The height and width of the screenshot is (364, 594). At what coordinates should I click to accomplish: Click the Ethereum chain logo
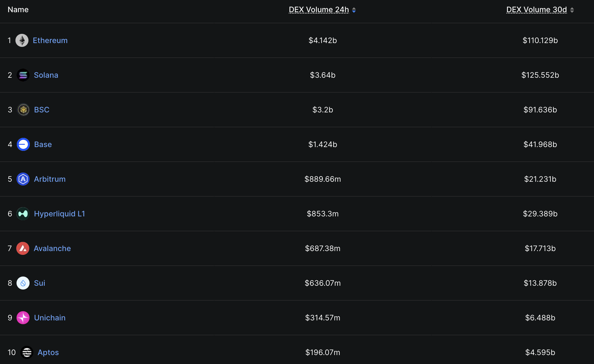22,40
